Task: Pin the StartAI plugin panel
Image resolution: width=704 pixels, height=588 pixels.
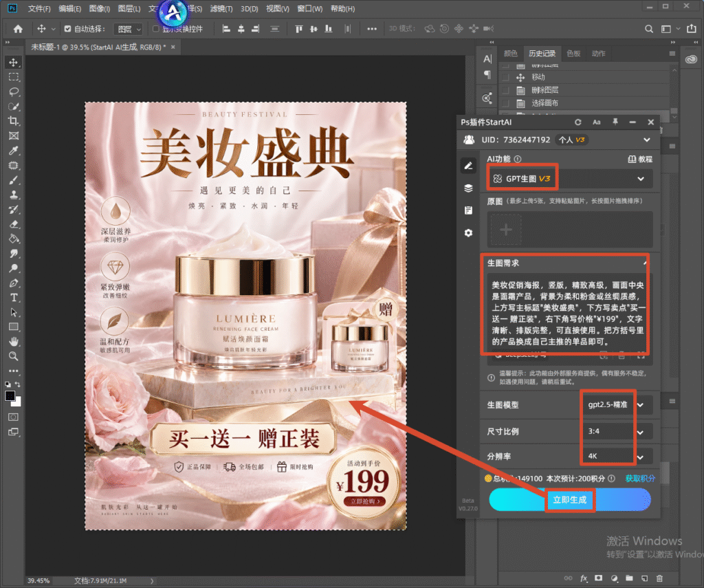Action: click(x=615, y=122)
